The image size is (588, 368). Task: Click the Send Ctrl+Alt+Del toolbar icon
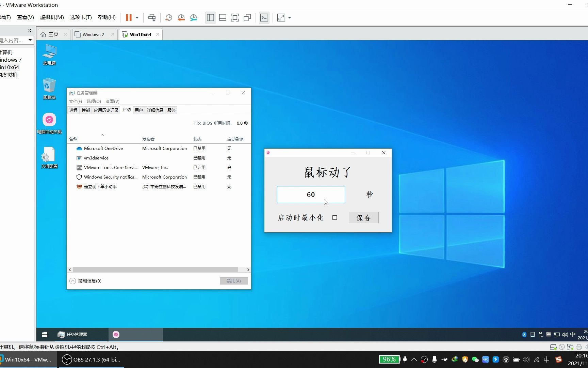click(x=152, y=17)
